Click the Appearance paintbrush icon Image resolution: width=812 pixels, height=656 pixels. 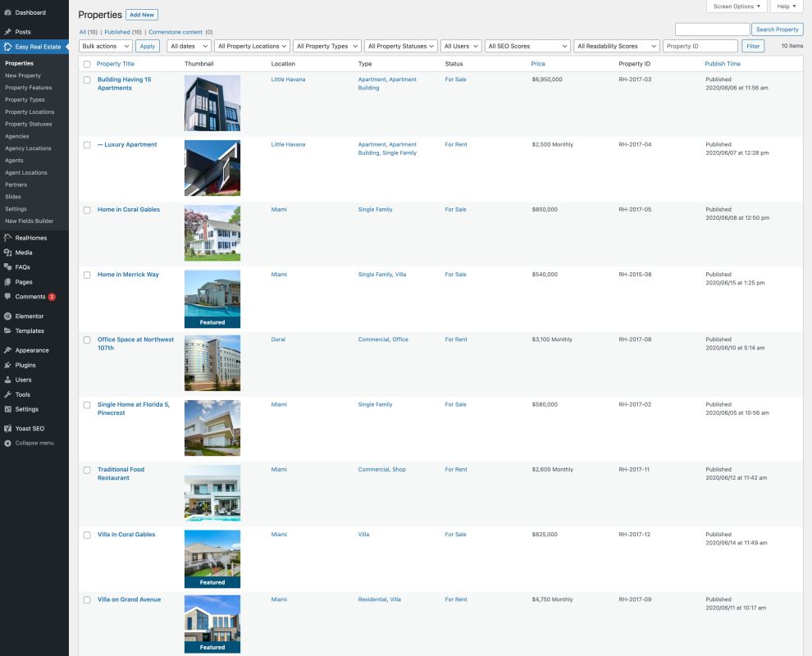pos(7,350)
